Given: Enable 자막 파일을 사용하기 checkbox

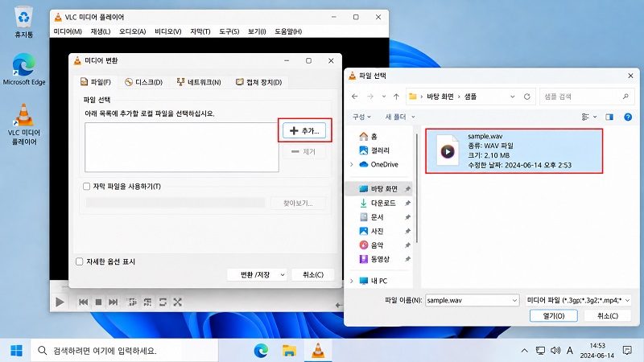Looking at the screenshot, I should click(87, 187).
